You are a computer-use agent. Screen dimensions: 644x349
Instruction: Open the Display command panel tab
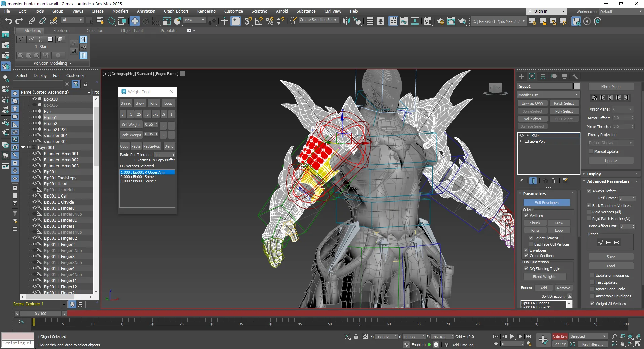click(564, 76)
